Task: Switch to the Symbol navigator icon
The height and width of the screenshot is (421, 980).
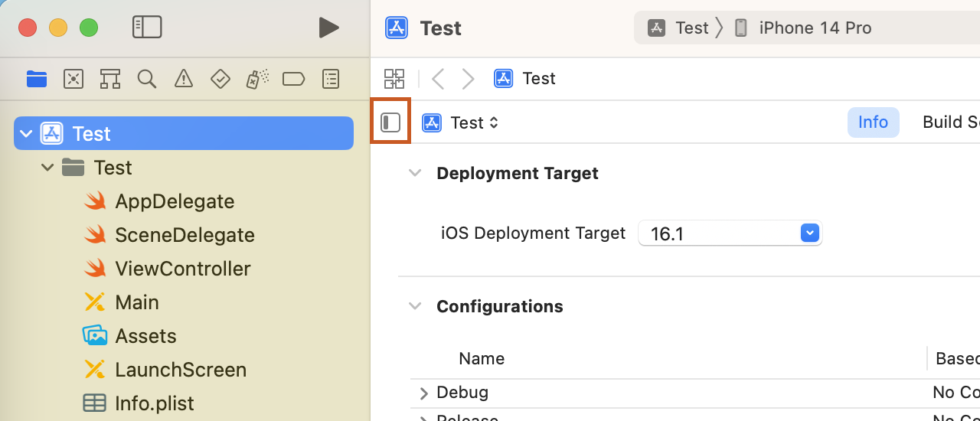Action: (x=109, y=79)
